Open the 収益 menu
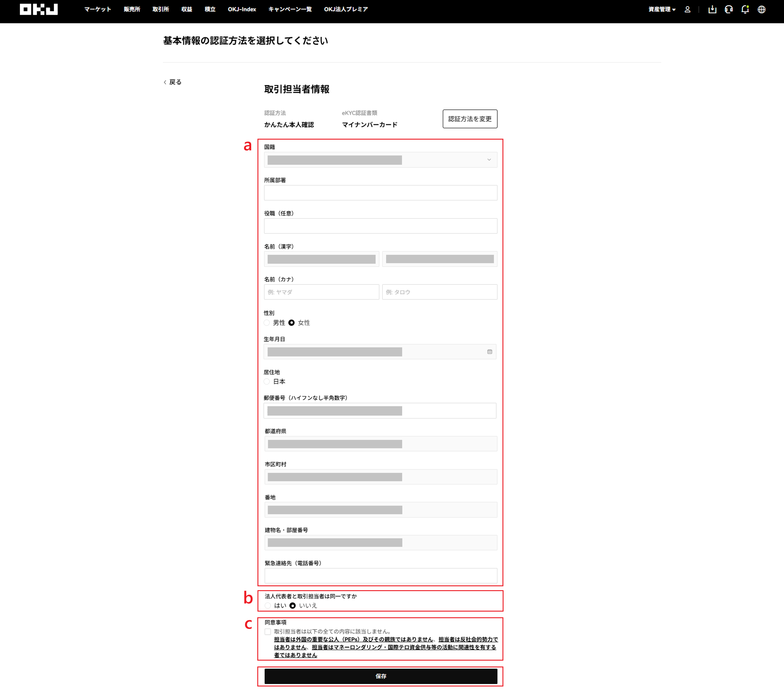The width and height of the screenshot is (784, 692). 187,9
